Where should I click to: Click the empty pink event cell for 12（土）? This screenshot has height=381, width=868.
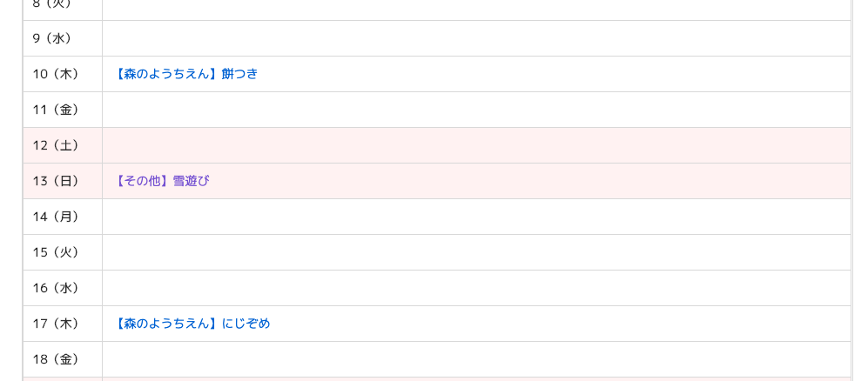pos(476,145)
